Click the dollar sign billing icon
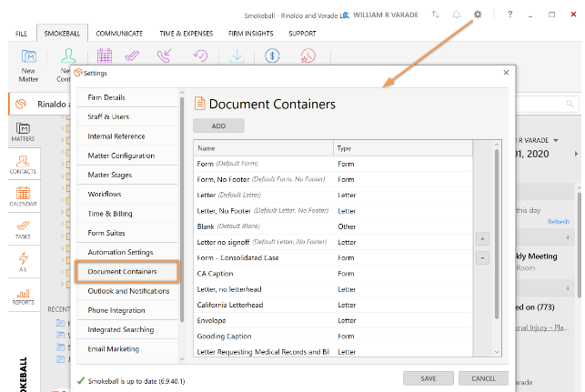 [x=272, y=56]
